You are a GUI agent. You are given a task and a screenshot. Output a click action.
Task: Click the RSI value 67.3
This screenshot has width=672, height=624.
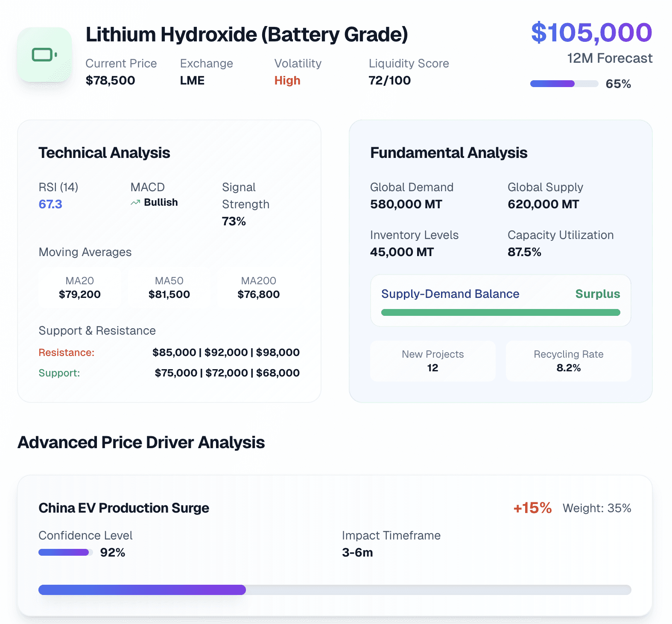pyautogui.click(x=50, y=204)
